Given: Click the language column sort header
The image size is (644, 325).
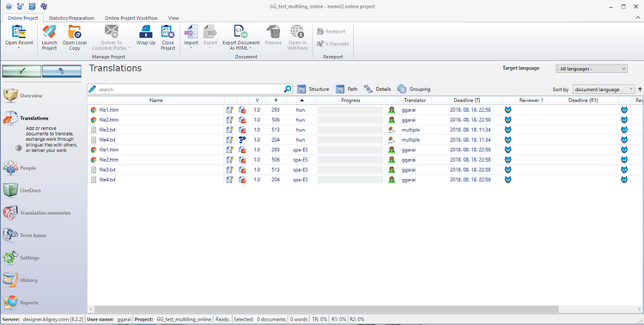Looking at the screenshot, I should click(x=301, y=101).
